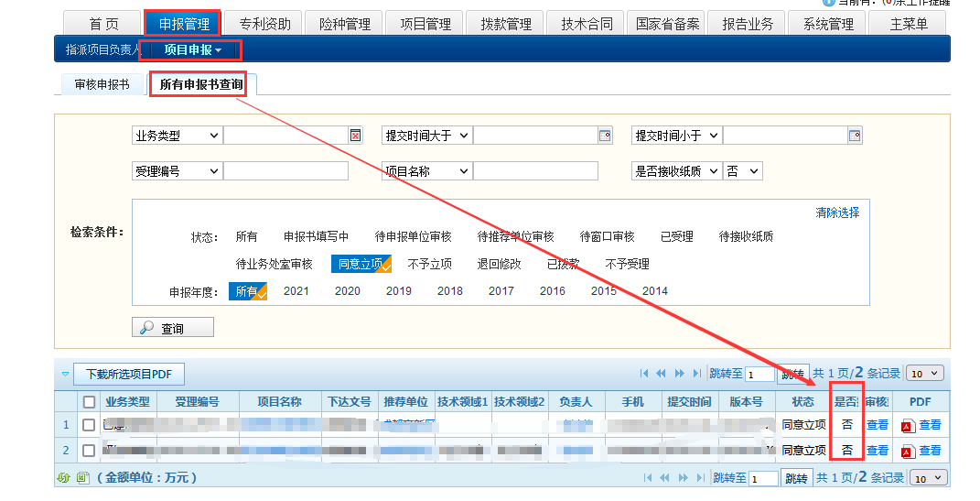Click the PDF icon in row 1
The image size is (980, 501).
908,426
